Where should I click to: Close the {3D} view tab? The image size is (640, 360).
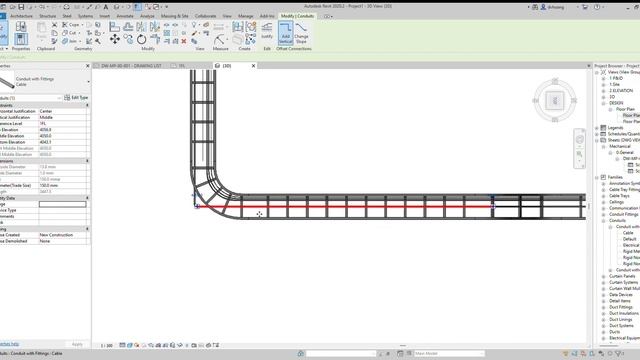(x=253, y=66)
